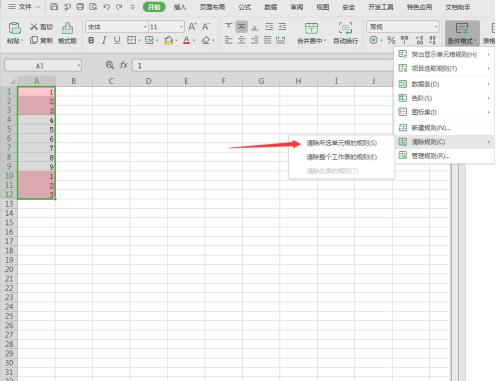Click the Save icon in quick access bar
Screen dimensions: 496x381
point(54,7)
